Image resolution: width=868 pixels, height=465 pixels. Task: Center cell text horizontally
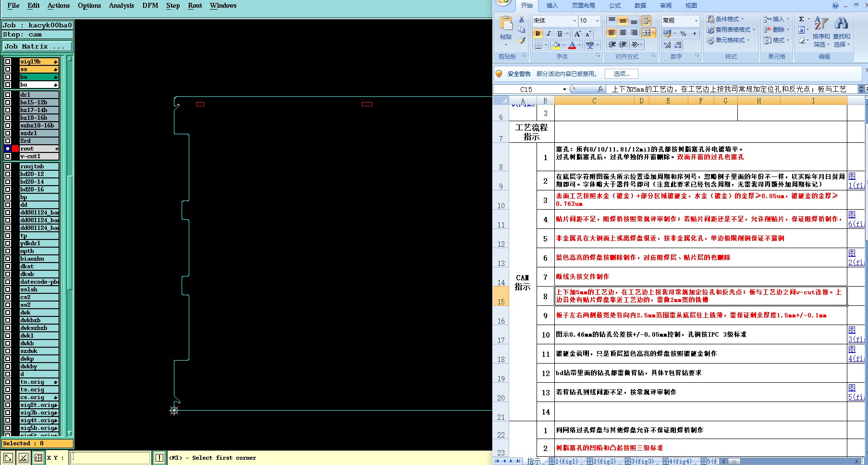click(x=623, y=33)
